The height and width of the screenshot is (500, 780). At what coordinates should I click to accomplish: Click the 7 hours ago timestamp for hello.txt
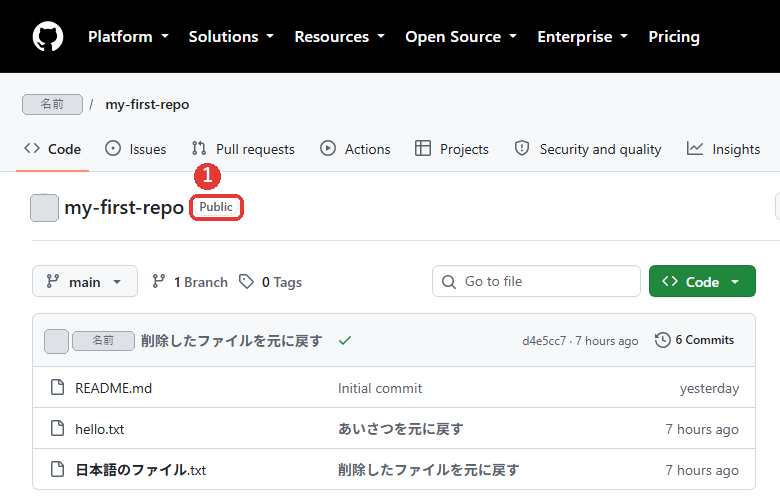702,429
